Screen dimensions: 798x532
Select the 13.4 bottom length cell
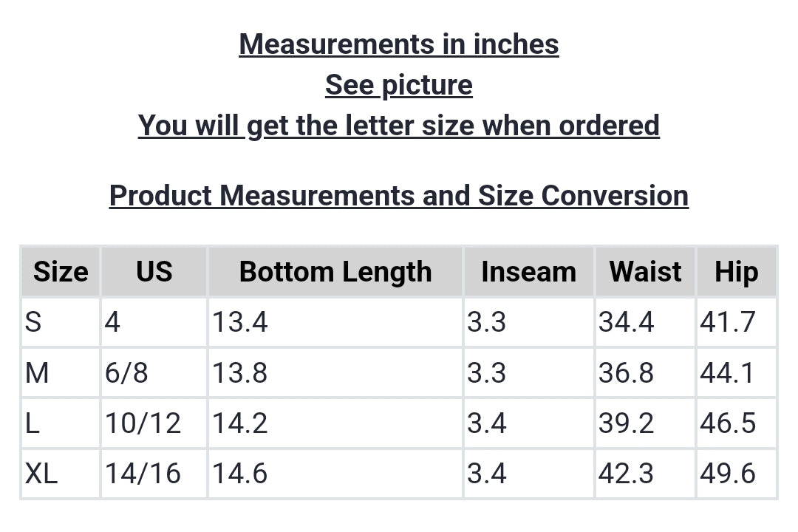240,322
